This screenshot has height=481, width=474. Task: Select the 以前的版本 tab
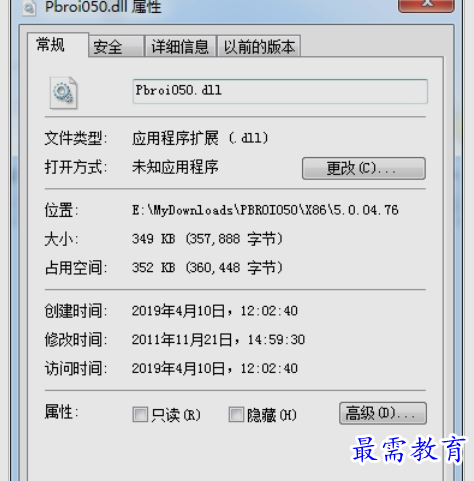coord(259,46)
